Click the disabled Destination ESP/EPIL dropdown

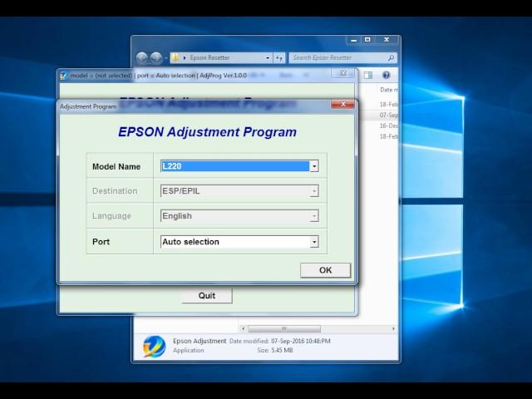point(239,191)
